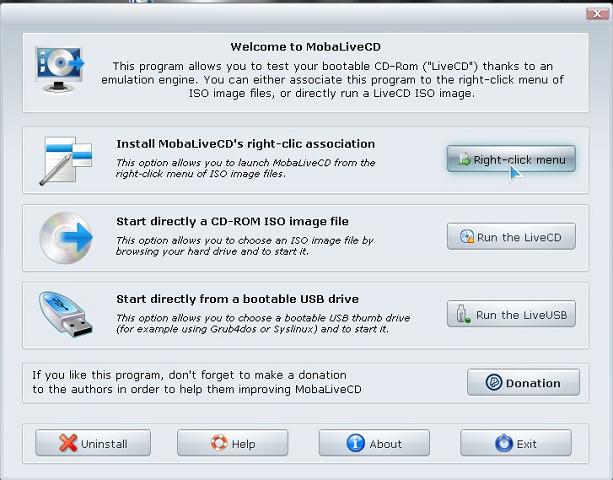Click the small icon on Right-click menu button
Viewport: 613px width, 480px height.
(464, 159)
